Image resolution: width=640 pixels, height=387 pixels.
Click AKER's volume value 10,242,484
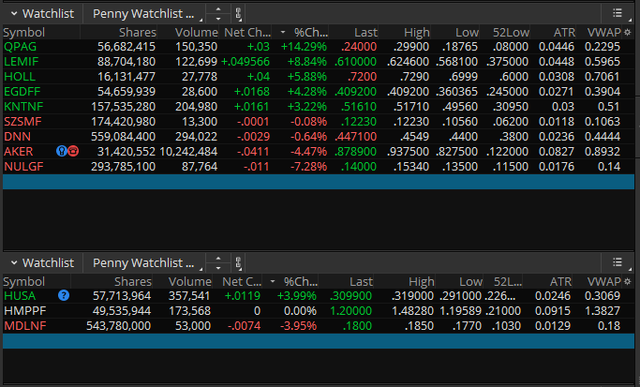click(x=188, y=151)
